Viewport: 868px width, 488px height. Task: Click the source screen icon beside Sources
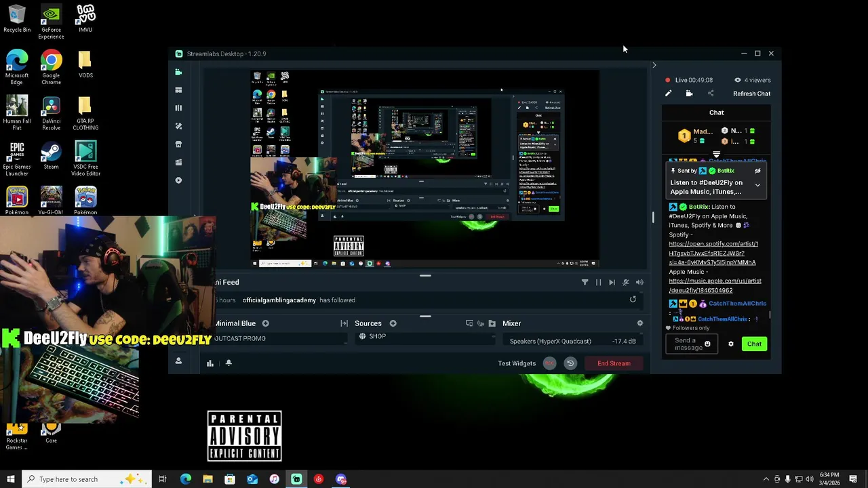[469, 323]
